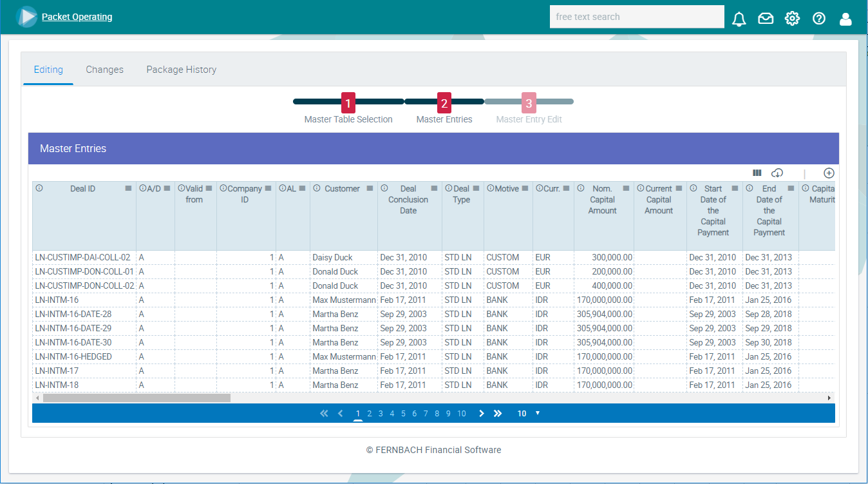
Task: Open the Deal ID column filter menu
Action: (x=128, y=188)
